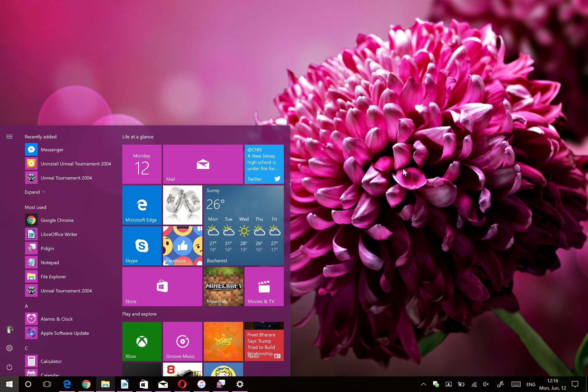
Task: Launch Unreal Tournament 2004 from Recently added
Action: point(66,178)
